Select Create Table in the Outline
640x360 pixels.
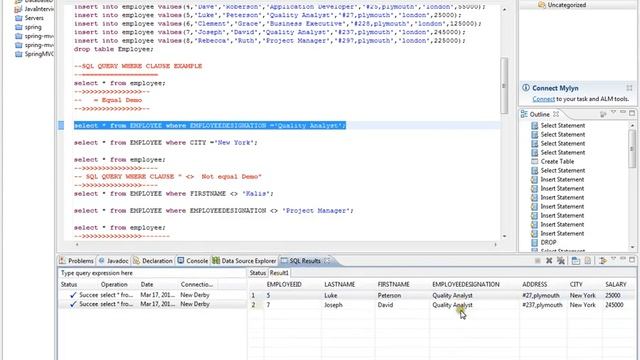tap(557, 161)
